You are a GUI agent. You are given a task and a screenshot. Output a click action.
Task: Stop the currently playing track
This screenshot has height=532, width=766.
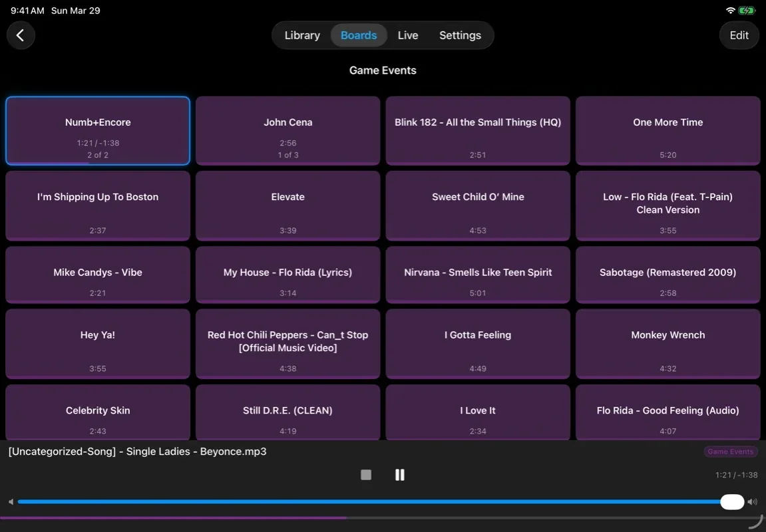[x=365, y=475]
